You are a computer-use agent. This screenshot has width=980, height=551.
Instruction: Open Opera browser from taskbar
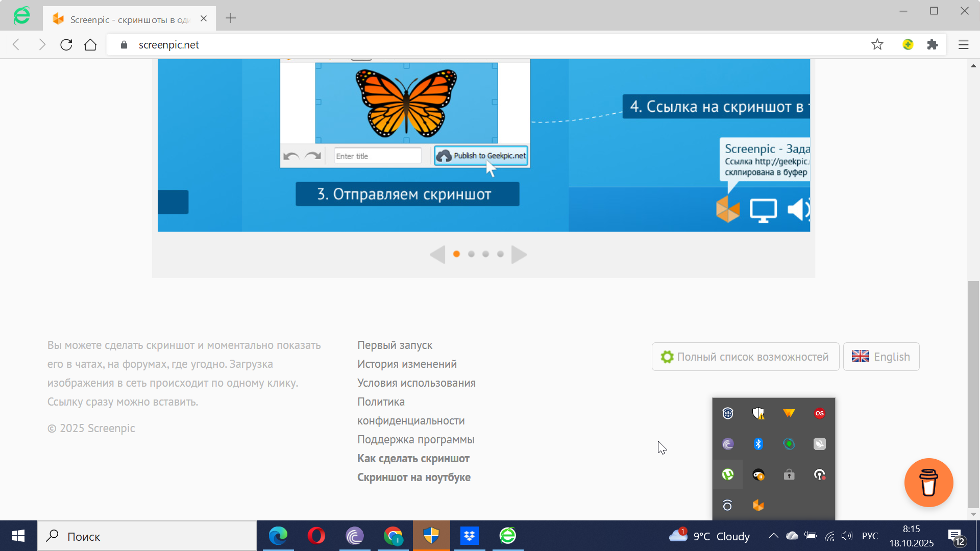pyautogui.click(x=316, y=536)
